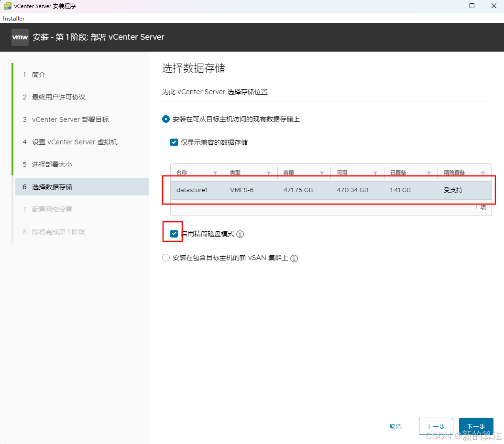504x444 pixels.
Task: Go to step 5 选择部署大小
Action: click(52, 164)
